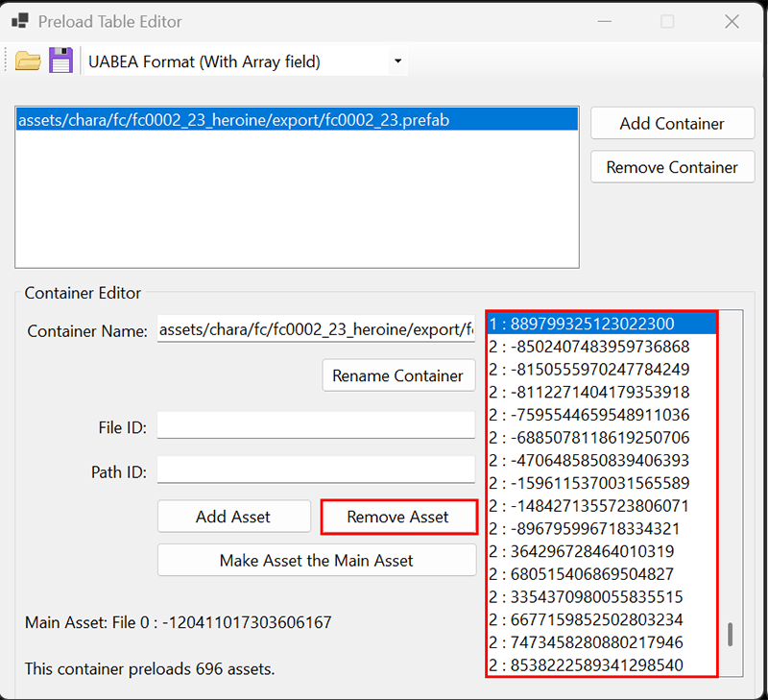Click Make Asset the Main Asset
768x700 pixels.
point(316,560)
